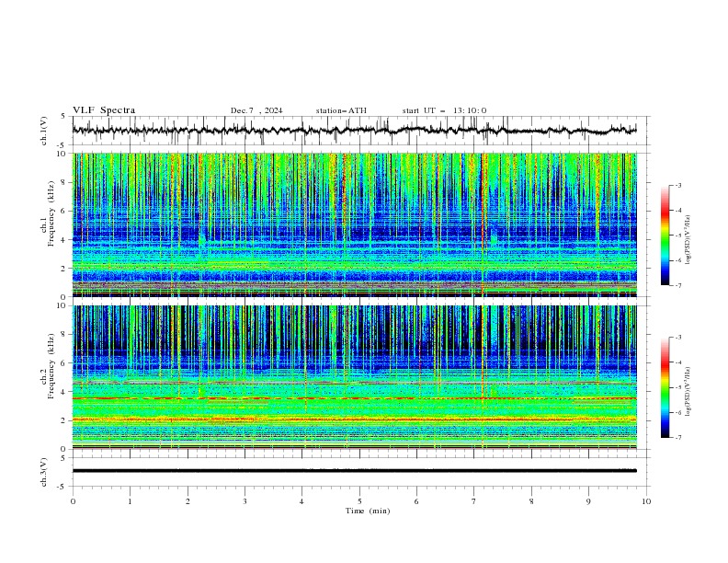Click inside the ch.2 spectrogram panel
Image resolution: width=728 pixels, height=563 pixels.
coord(354,377)
